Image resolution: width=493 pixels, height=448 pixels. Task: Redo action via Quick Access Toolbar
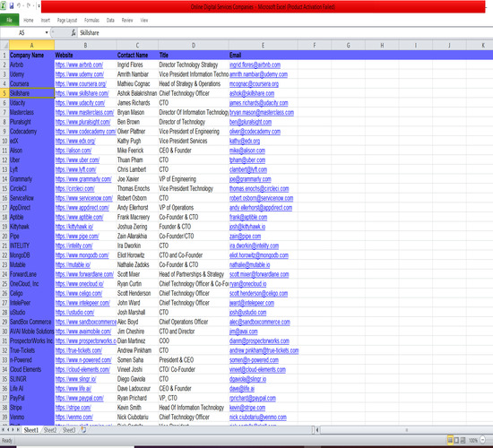tap(29, 5)
